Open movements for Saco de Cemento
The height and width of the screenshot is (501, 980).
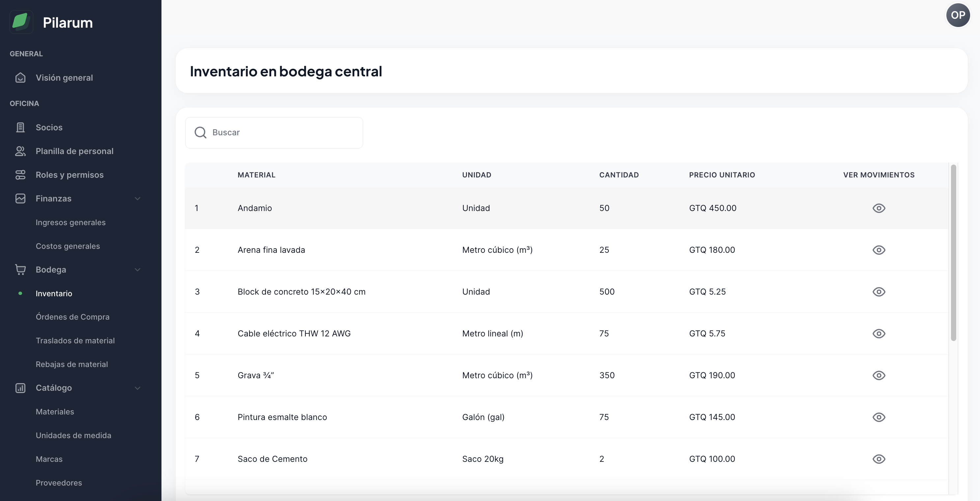click(879, 459)
